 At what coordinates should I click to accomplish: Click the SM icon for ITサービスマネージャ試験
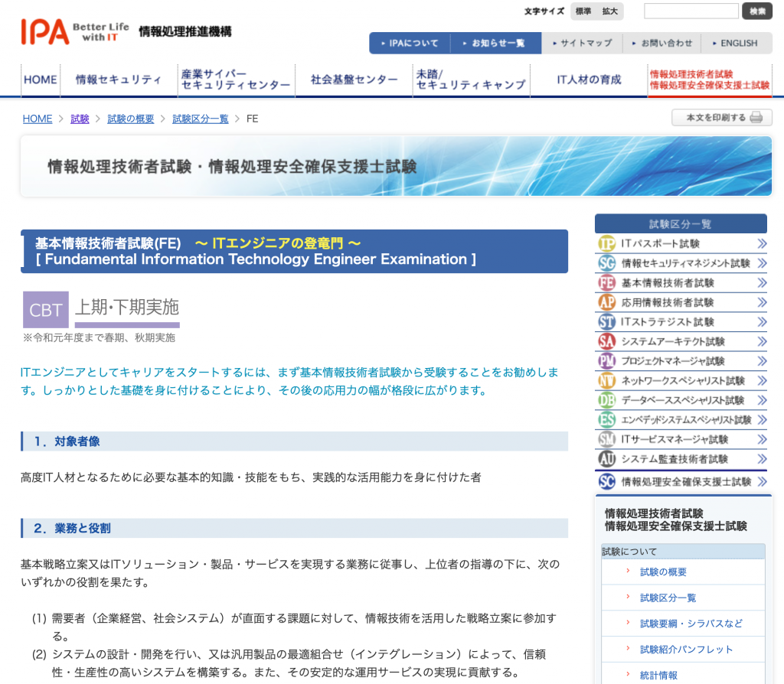pos(606,439)
